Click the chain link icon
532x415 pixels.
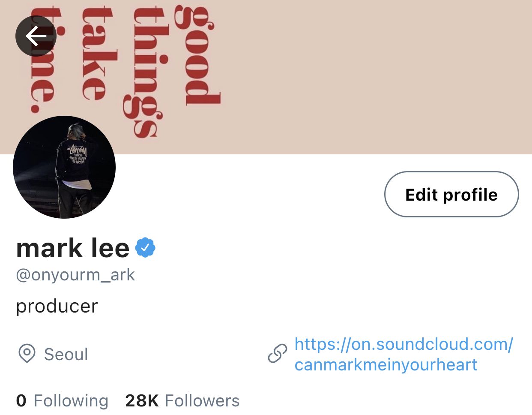278,354
